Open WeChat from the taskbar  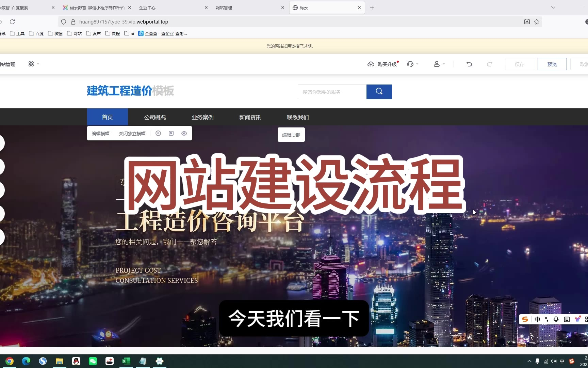[x=93, y=361]
